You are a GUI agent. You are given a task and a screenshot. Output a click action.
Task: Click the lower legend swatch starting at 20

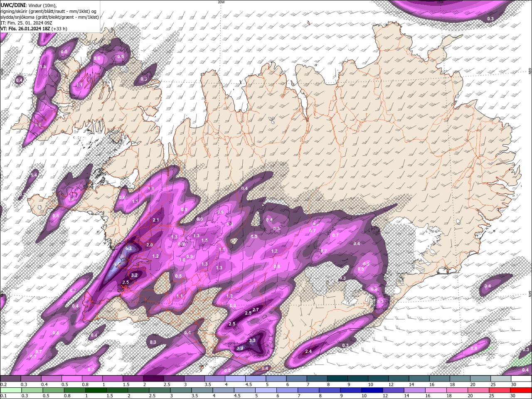(x=479, y=390)
